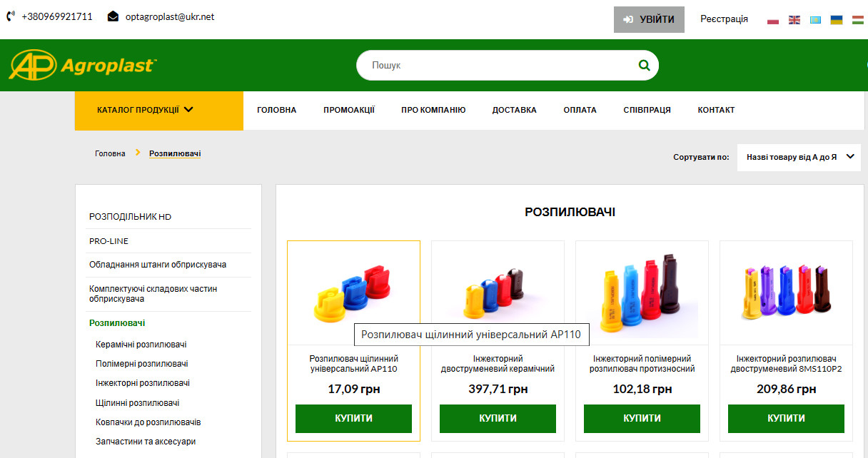Open the 8MS110P2 nozzle product image

coord(785,292)
